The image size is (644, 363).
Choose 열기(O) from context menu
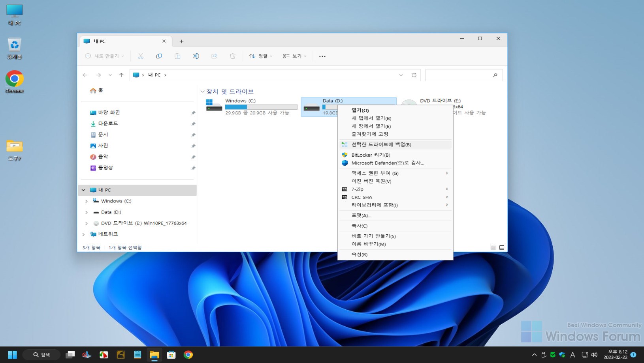click(x=395, y=110)
